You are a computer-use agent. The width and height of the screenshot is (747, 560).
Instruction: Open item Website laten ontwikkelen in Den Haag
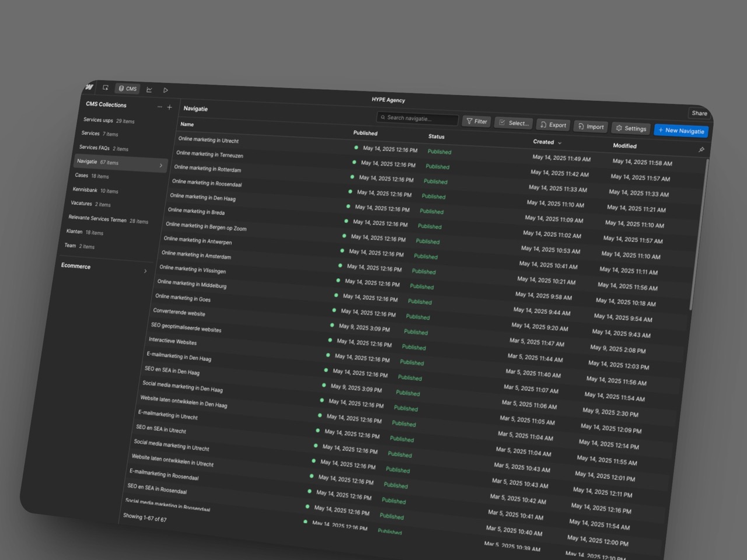pyautogui.click(x=183, y=401)
